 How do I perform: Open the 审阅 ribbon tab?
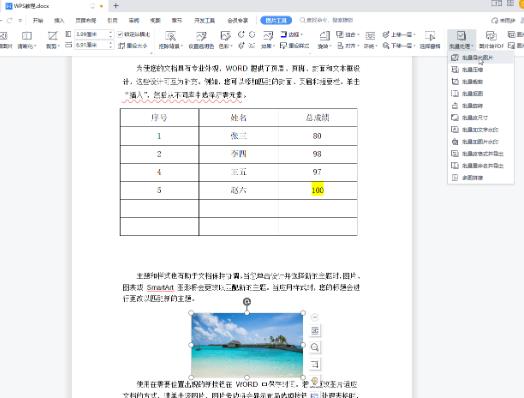pos(134,20)
